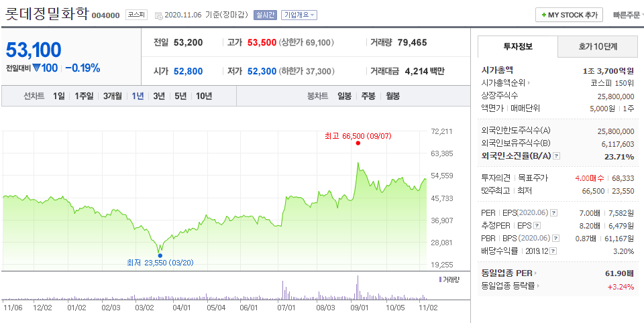644x323 pixels.
Task: Click the 전일 value 53,200
Action: click(188, 42)
